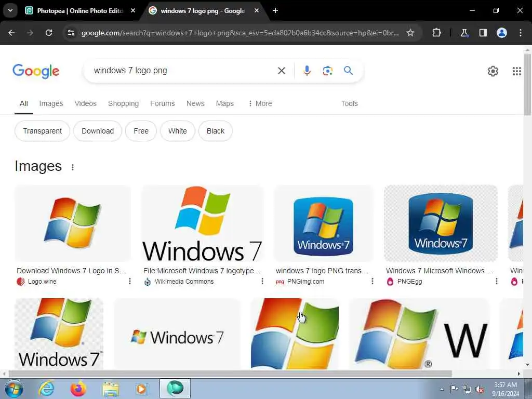Open more options for Logo.wine result
Image resolution: width=532 pixels, height=399 pixels.
[x=129, y=281]
